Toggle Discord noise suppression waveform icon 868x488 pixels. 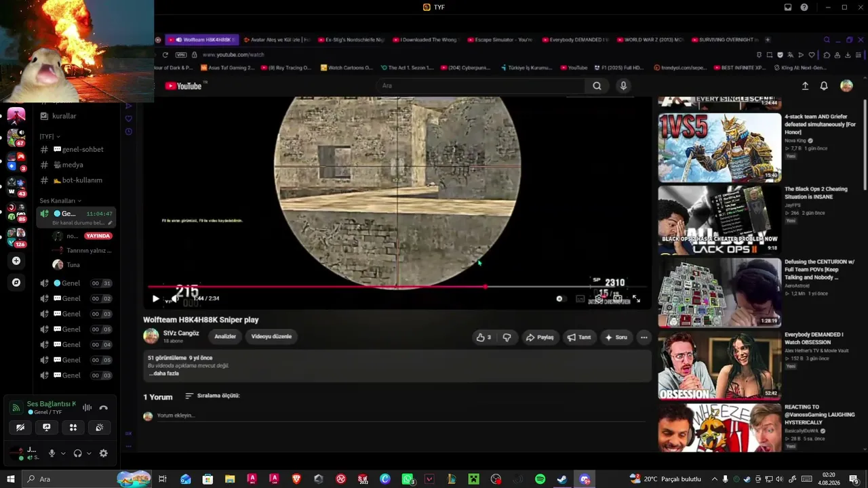pyautogui.click(x=87, y=407)
